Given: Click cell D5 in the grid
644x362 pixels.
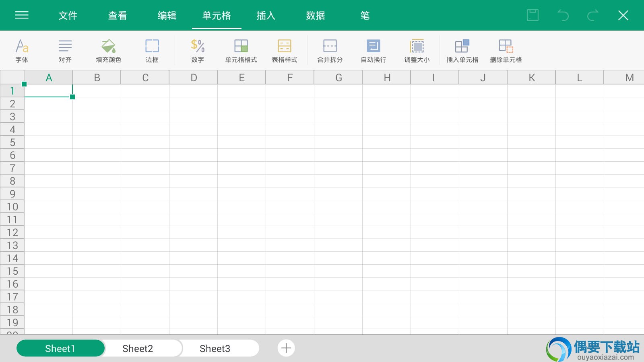Looking at the screenshot, I should click(x=193, y=142).
